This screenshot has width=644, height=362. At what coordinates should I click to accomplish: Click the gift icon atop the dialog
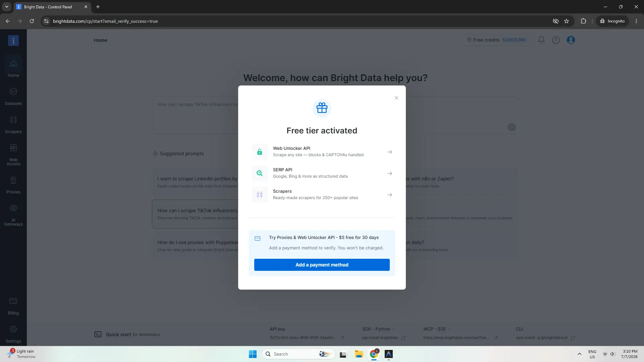pyautogui.click(x=322, y=108)
